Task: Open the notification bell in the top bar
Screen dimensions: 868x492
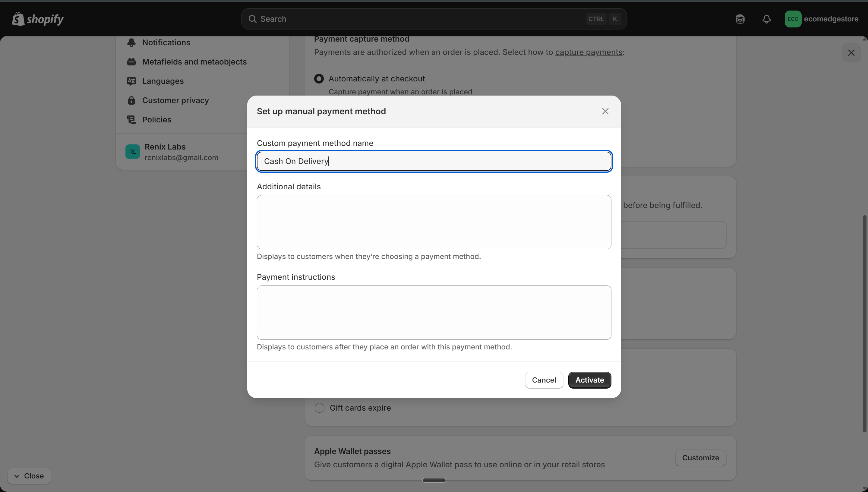Action: point(766,19)
